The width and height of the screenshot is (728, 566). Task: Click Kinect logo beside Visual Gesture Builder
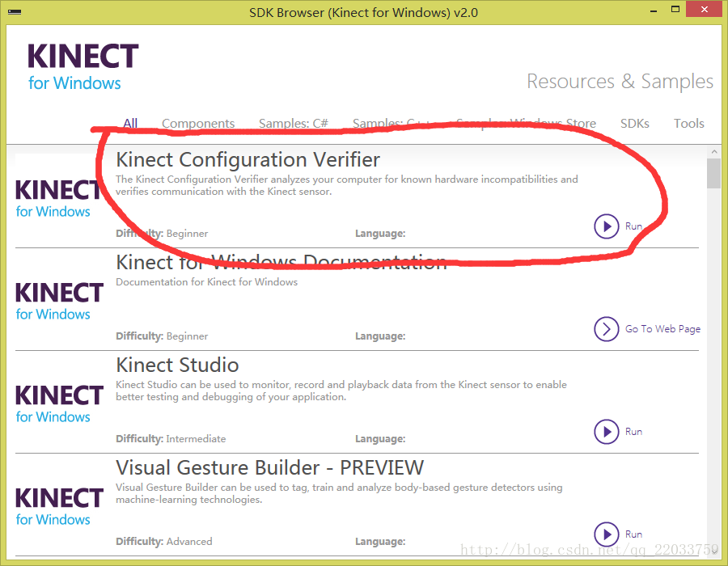(58, 506)
